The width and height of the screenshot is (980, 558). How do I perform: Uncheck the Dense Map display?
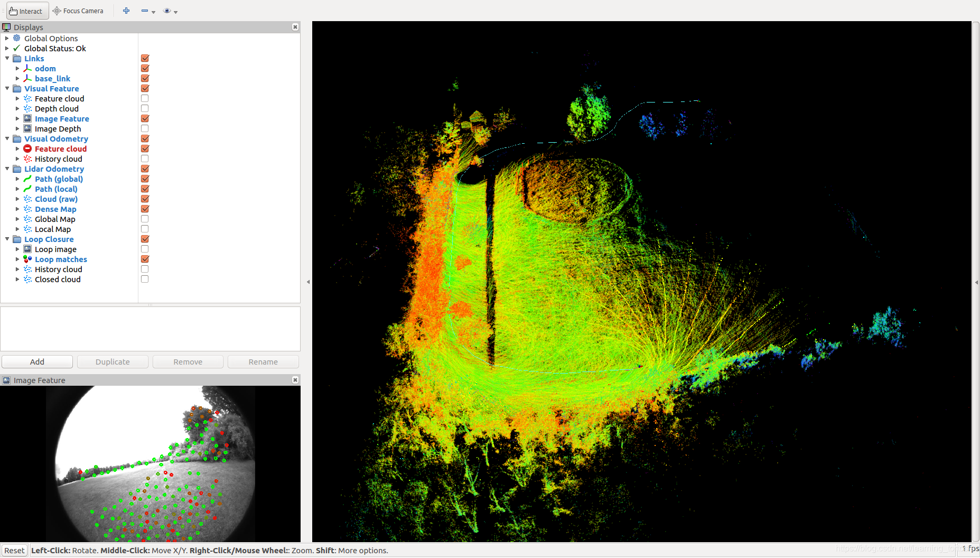tap(145, 209)
